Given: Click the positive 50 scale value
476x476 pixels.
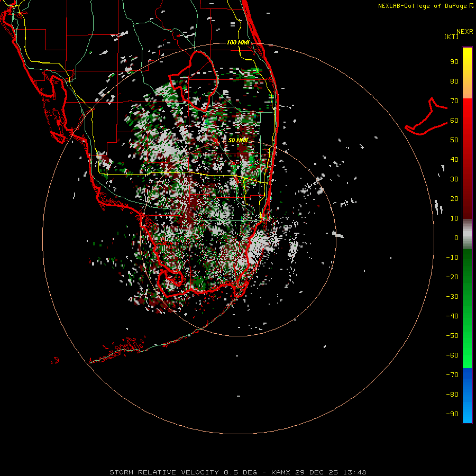Looking at the screenshot, I should (454, 140).
